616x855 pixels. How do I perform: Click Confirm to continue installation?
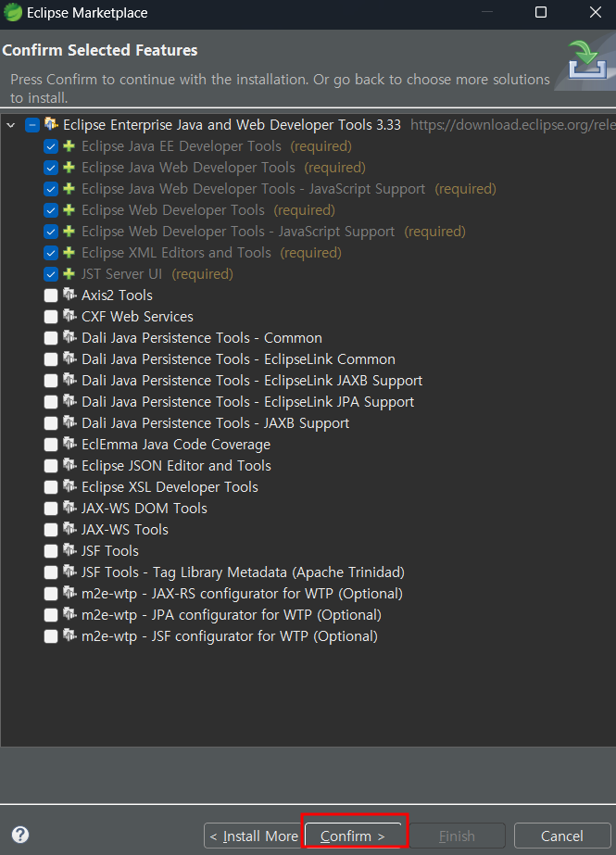[353, 836]
